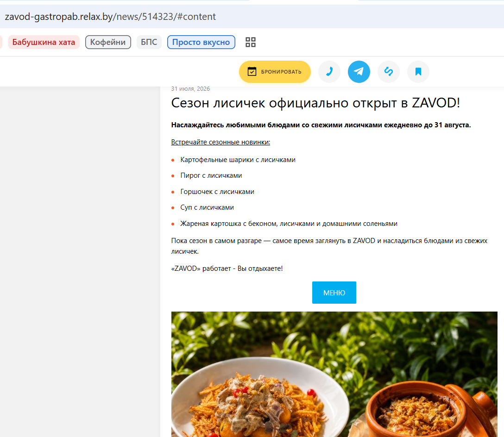Open the Telegram icon button
Image resolution: width=504 pixels, height=437 pixels.
coord(359,72)
